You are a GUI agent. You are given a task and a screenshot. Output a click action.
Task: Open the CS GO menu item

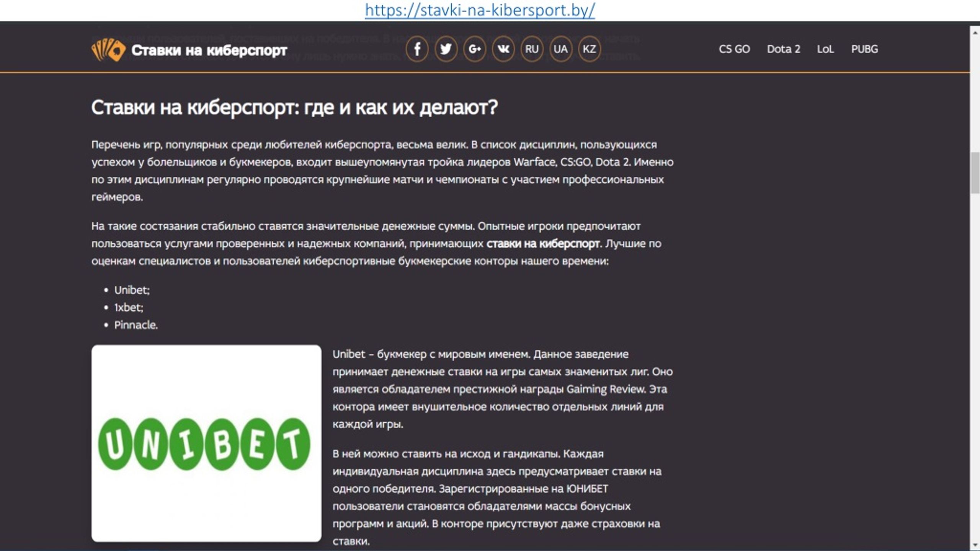(x=734, y=49)
